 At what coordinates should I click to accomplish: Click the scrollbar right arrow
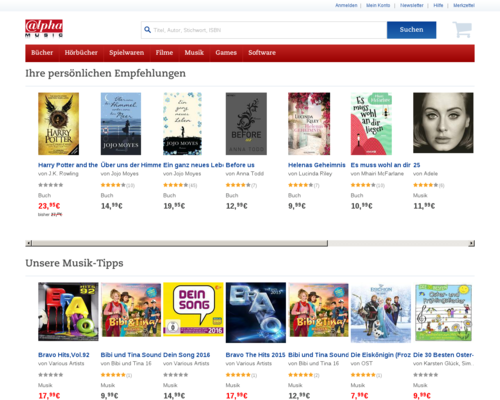471,243
